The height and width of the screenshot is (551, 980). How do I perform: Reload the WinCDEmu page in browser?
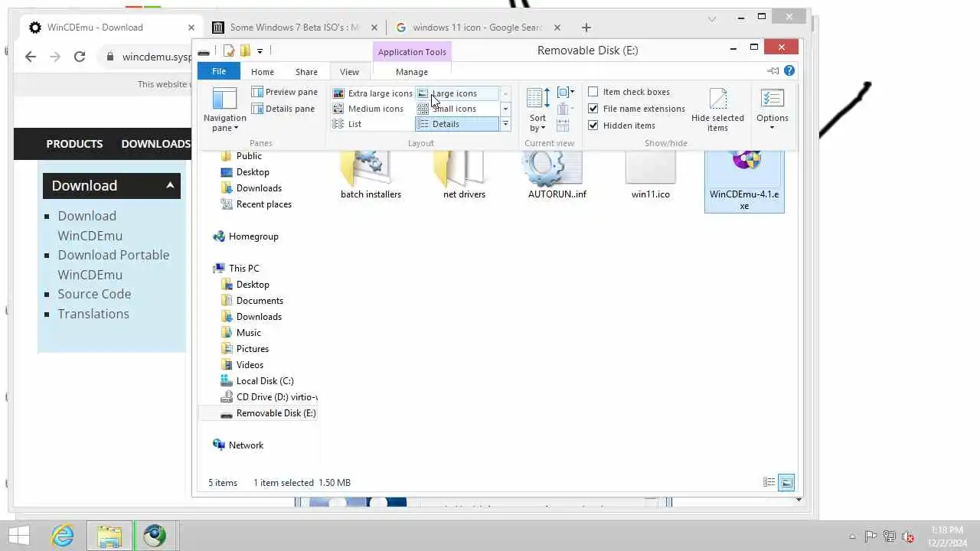[80, 57]
